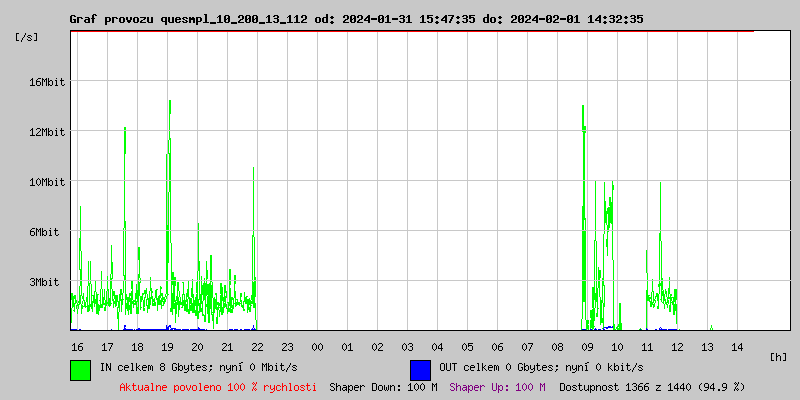Pick hour 09 on the time axis
Screen dimensions: 800x400
point(587,346)
